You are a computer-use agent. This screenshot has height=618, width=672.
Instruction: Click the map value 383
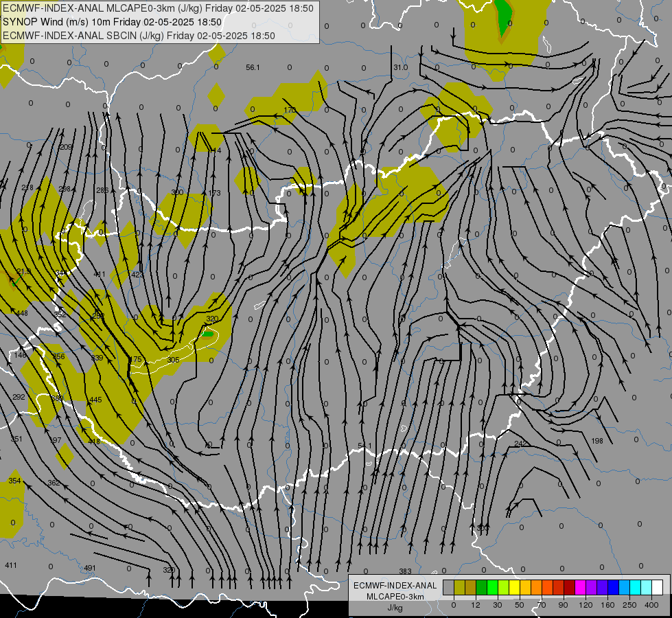coord(405,571)
